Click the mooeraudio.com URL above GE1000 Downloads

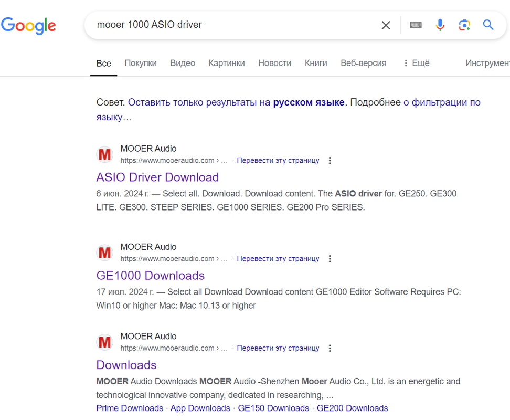pos(174,259)
